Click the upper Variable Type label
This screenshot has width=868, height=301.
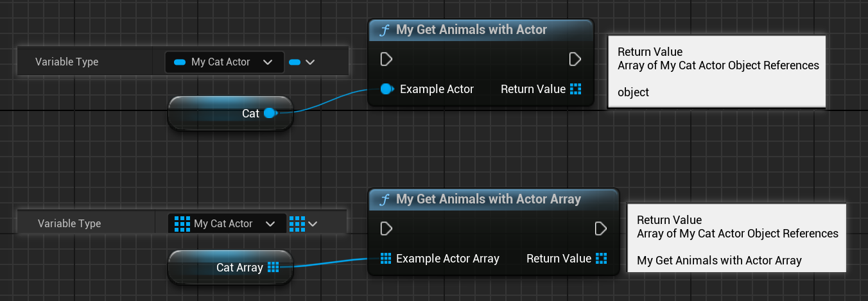[67, 62]
